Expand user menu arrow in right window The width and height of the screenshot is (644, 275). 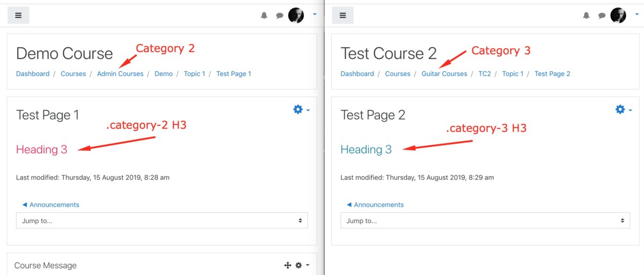[x=637, y=14]
